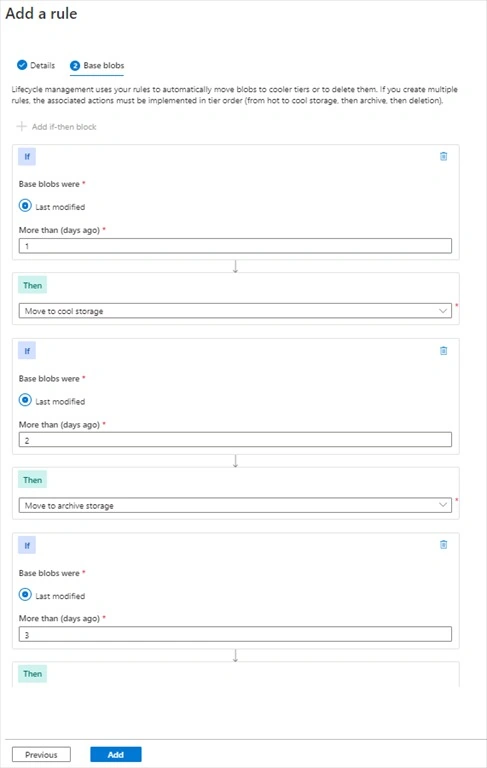Screen dimensions: 487x768
Task: Expand cool storage dropdown chevron arrow
Action: coord(443,311)
